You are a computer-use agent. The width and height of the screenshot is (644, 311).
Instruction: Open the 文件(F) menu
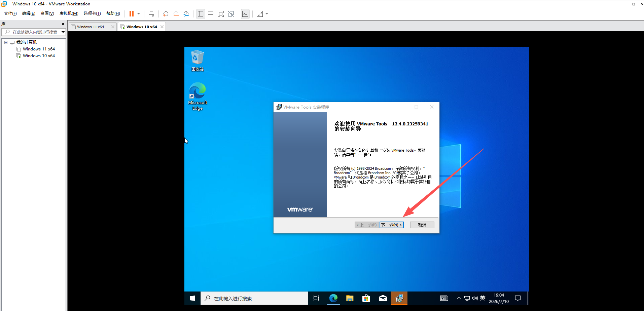[x=10, y=13]
